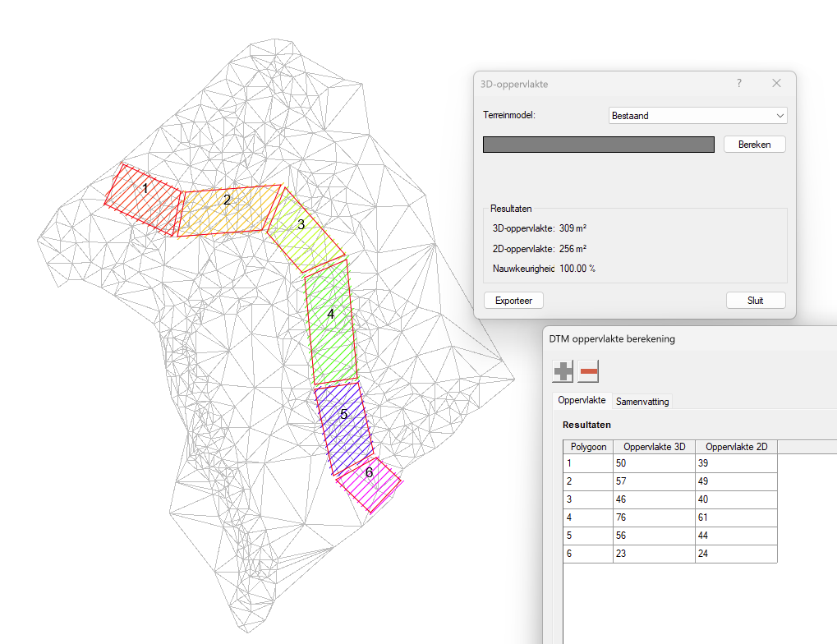Click the 3D-oppervlakte result 309 m²

573,228
